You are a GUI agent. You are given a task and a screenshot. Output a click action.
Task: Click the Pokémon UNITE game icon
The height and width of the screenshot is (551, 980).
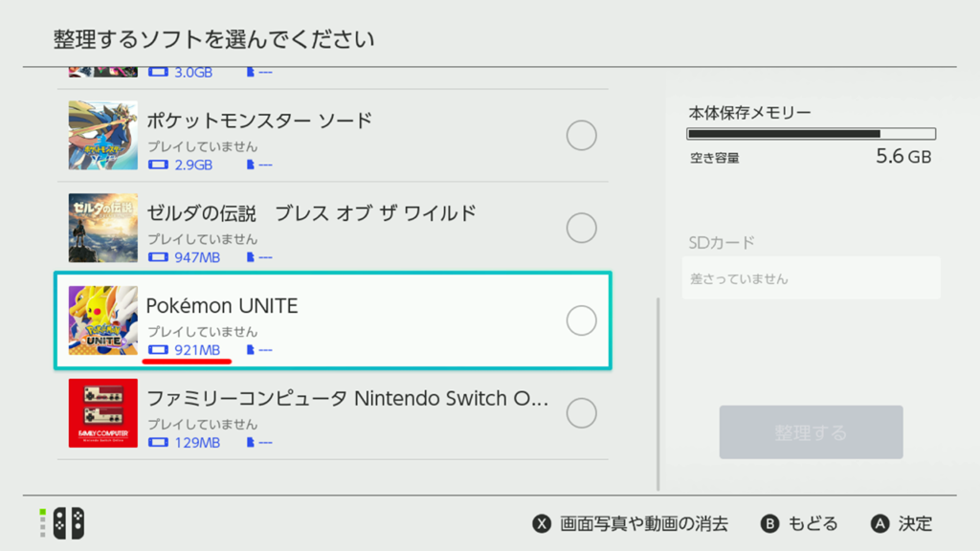click(102, 320)
